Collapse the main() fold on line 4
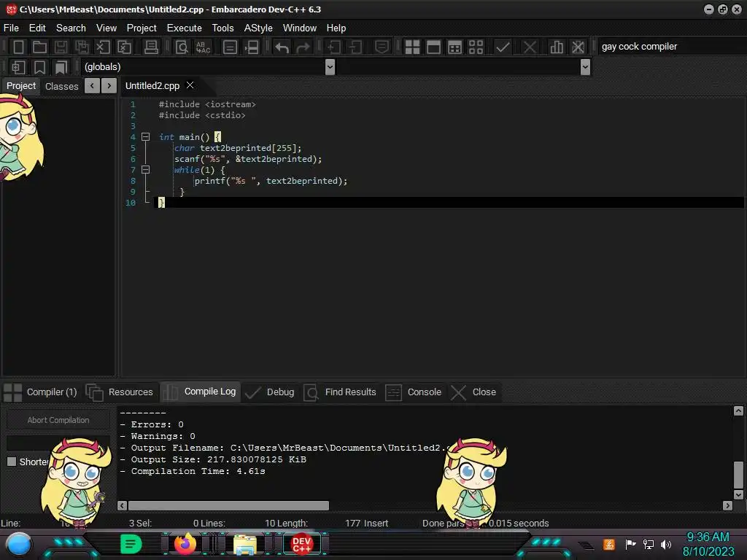This screenshot has width=747, height=560. 146,136
